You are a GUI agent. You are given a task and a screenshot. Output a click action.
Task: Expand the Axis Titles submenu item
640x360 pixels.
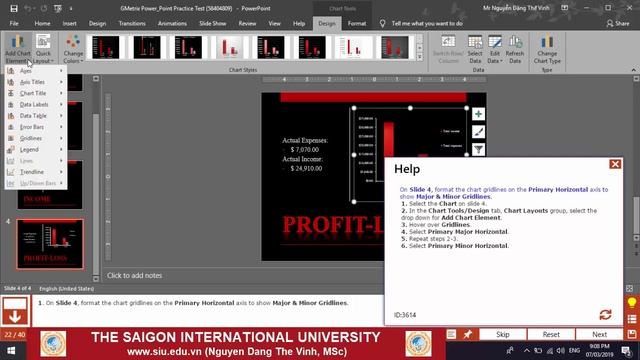coord(36,82)
